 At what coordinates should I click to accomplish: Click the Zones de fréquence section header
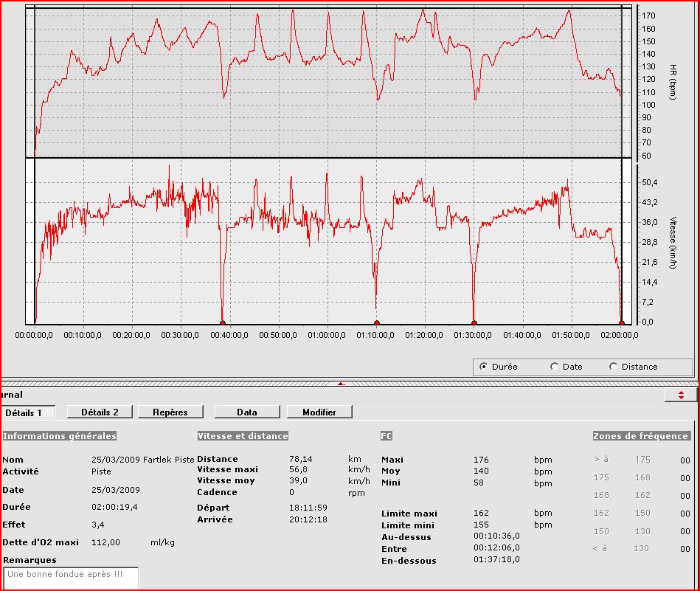pyautogui.click(x=641, y=435)
